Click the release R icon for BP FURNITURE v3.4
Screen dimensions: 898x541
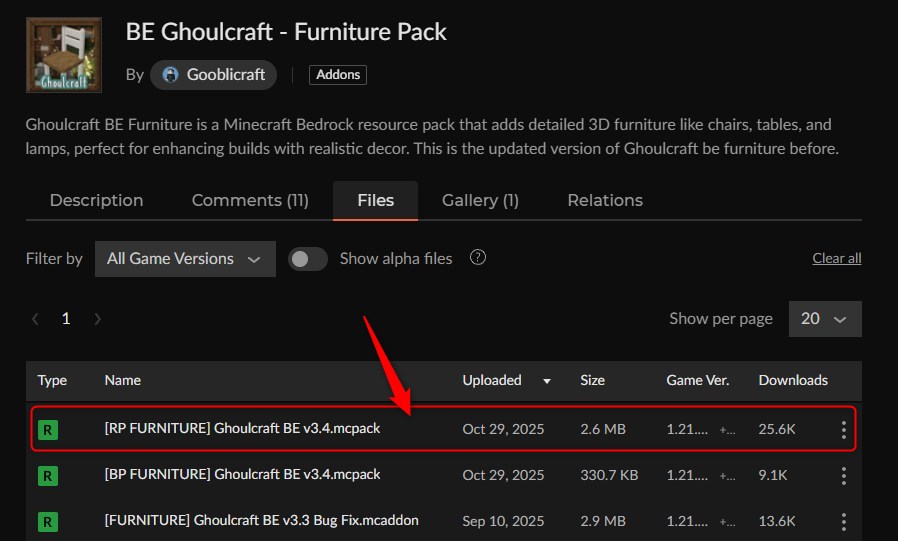(48, 476)
